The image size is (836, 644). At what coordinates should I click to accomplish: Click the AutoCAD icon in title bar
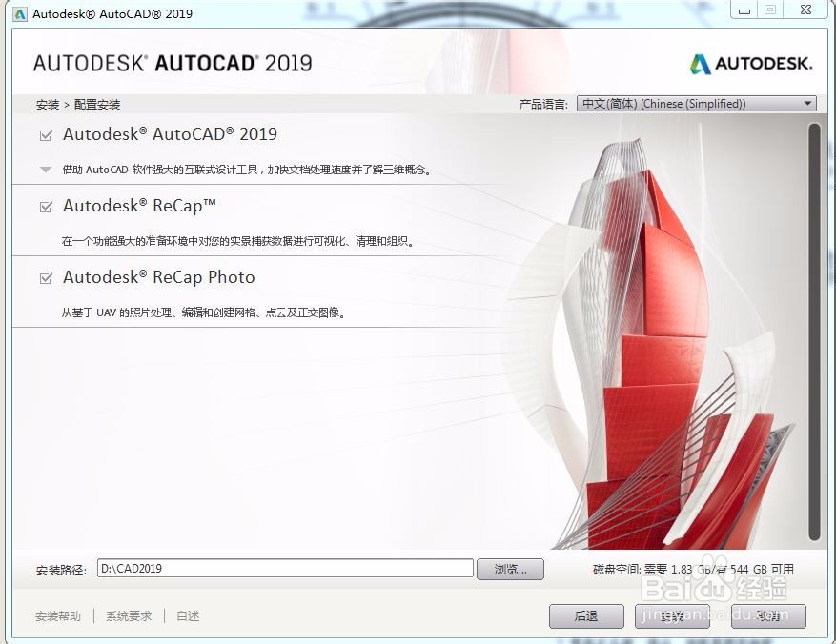[20, 14]
